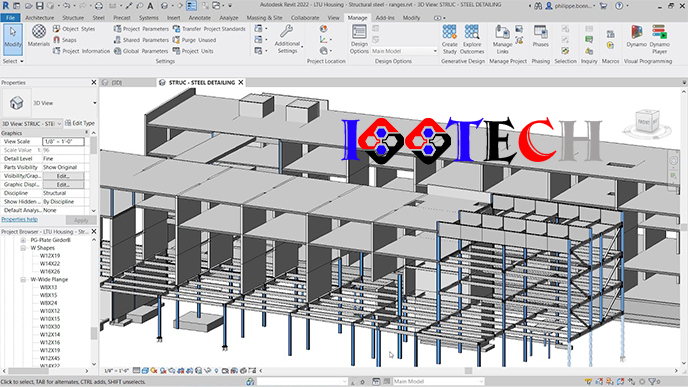Click the Dynamo icon

(636, 36)
